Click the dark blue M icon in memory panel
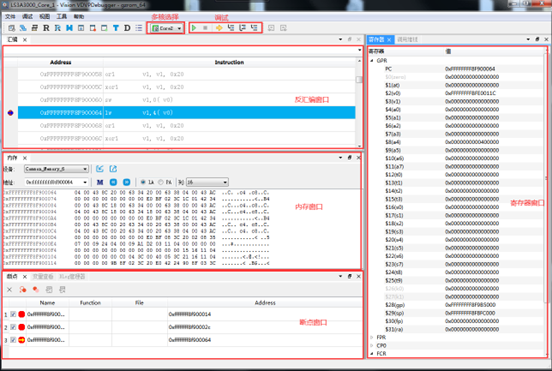The image size is (552, 371). (100, 182)
